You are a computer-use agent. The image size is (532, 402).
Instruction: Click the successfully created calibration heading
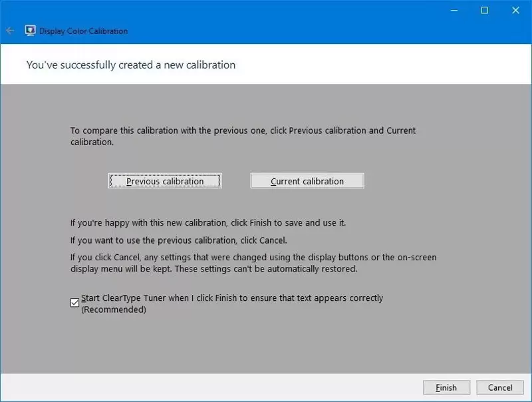click(131, 65)
